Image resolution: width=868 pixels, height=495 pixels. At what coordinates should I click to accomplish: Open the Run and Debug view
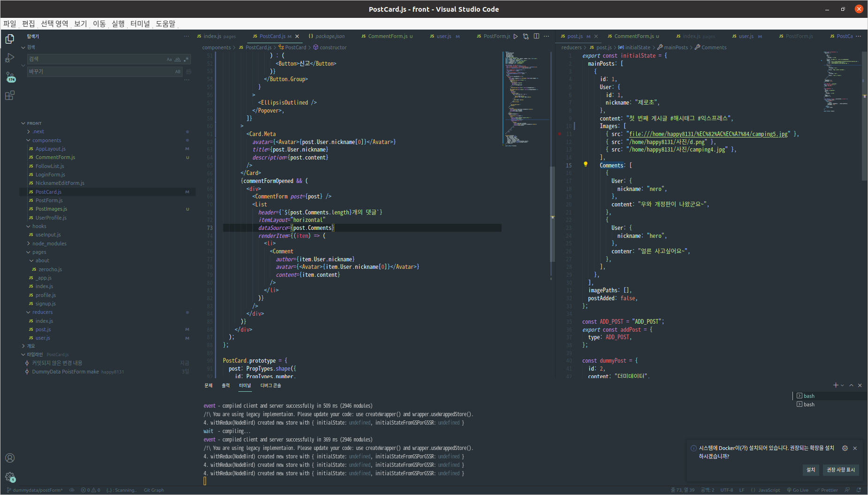(9, 58)
